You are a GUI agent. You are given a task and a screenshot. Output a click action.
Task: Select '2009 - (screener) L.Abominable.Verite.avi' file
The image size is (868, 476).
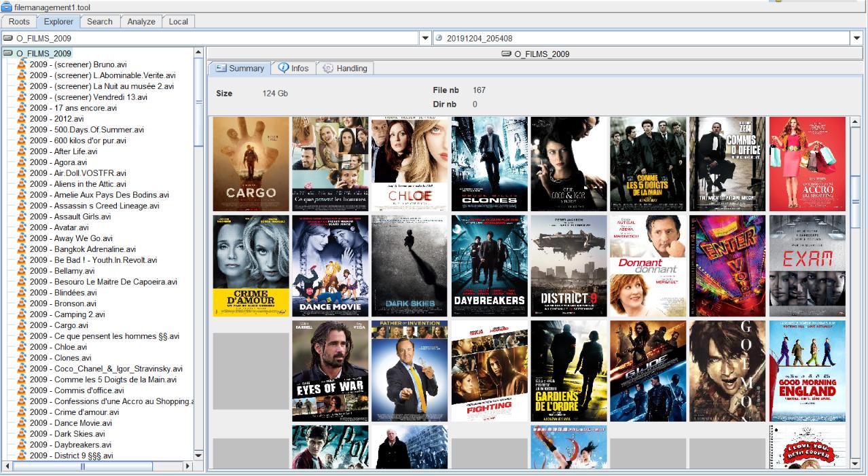pos(103,75)
